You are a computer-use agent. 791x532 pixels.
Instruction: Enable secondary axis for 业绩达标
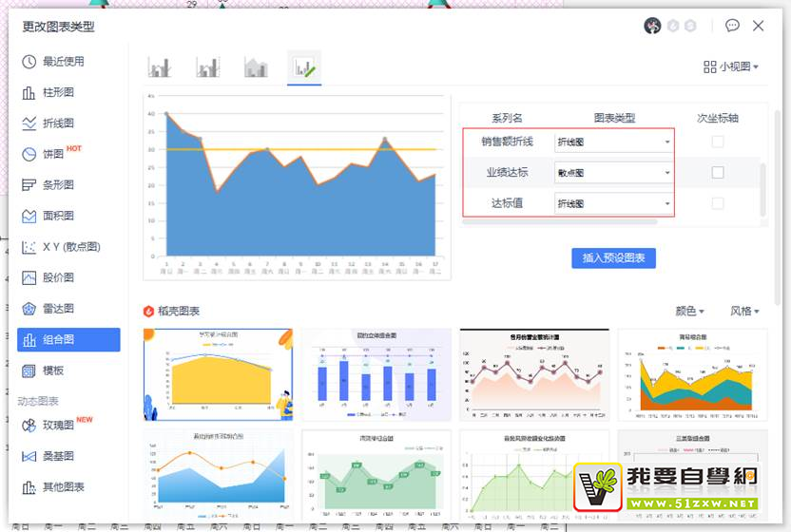(718, 173)
